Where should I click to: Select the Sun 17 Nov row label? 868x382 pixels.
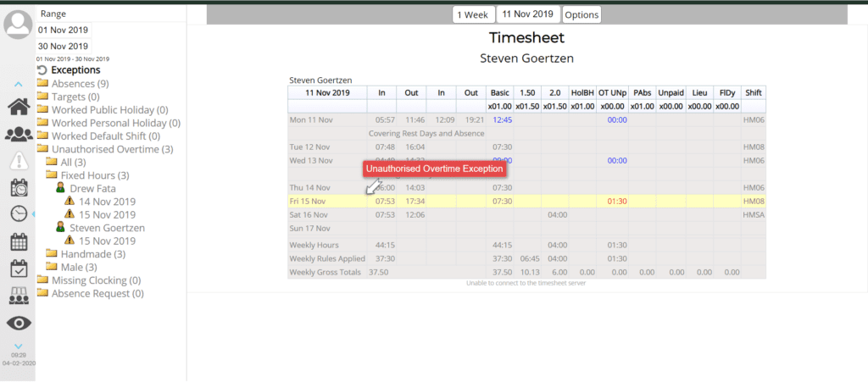tap(309, 229)
